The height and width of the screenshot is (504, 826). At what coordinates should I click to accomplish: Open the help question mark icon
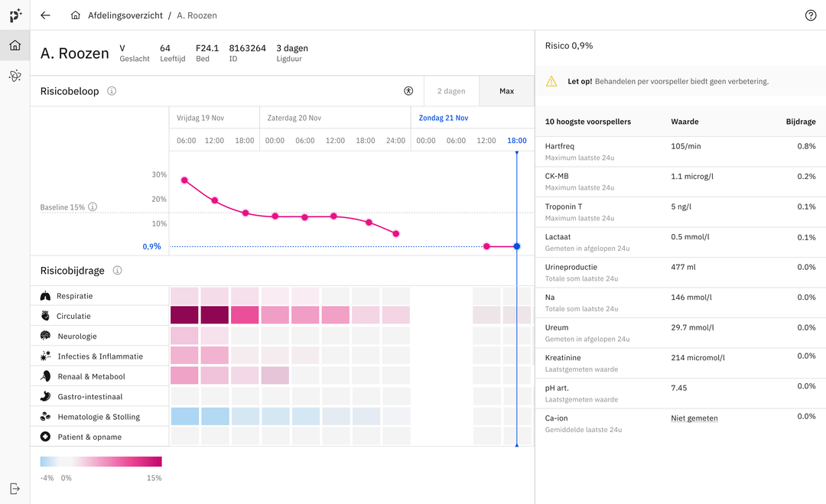click(811, 15)
